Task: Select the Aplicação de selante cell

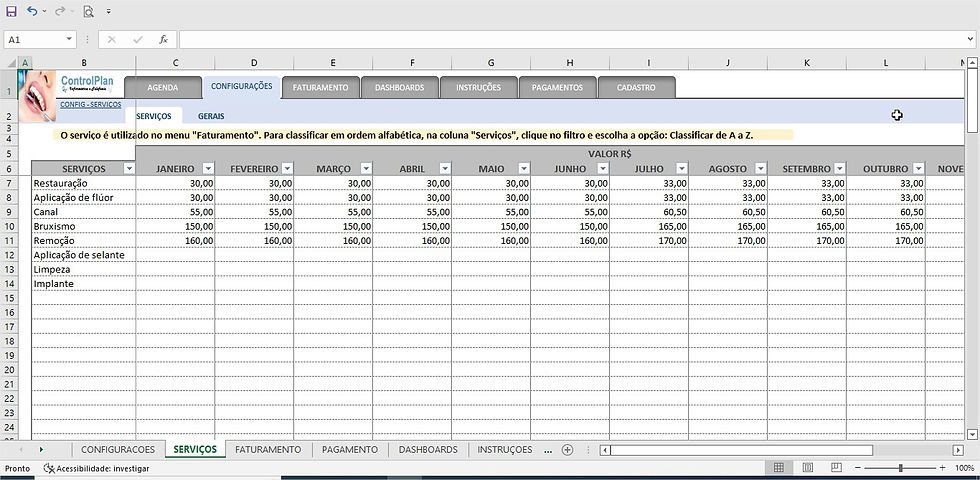Action: (84, 255)
